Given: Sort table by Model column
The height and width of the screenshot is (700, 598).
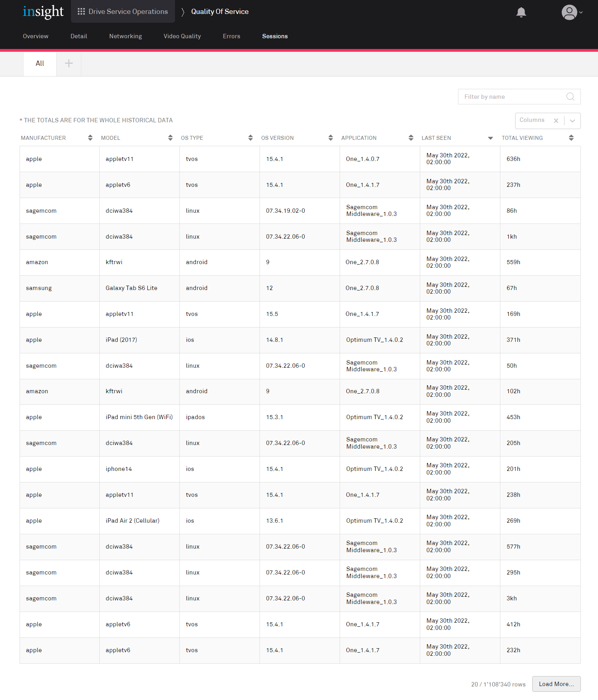Looking at the screenshot, I should [170, 138].
